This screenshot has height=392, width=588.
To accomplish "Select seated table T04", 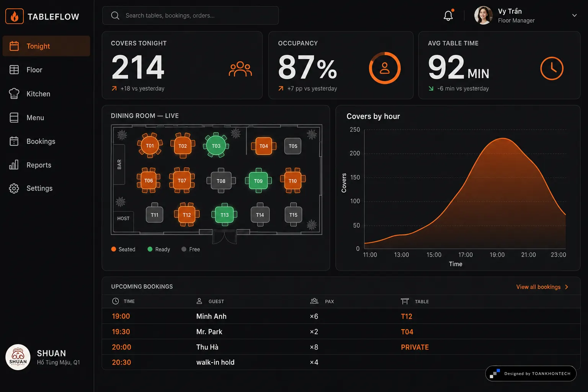I will point(264,146).
